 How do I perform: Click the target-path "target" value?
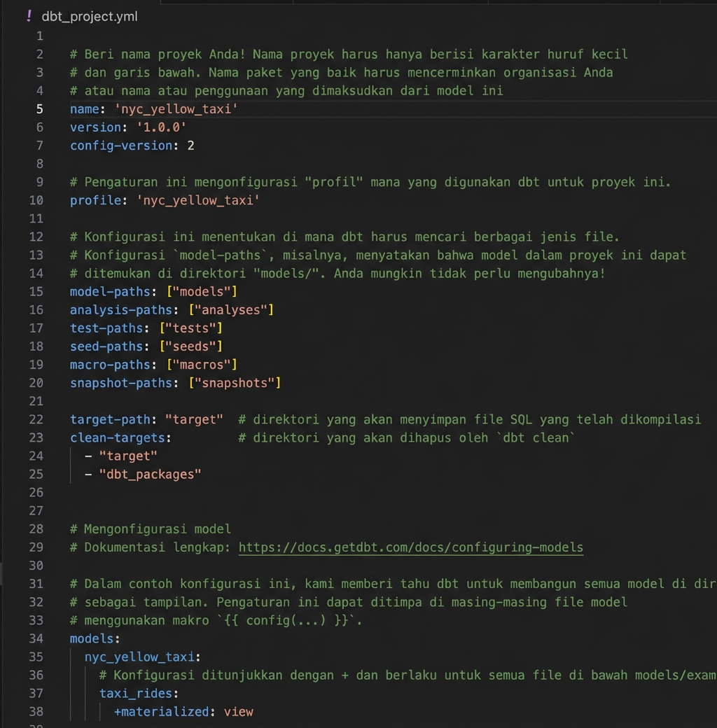(195, 419)
